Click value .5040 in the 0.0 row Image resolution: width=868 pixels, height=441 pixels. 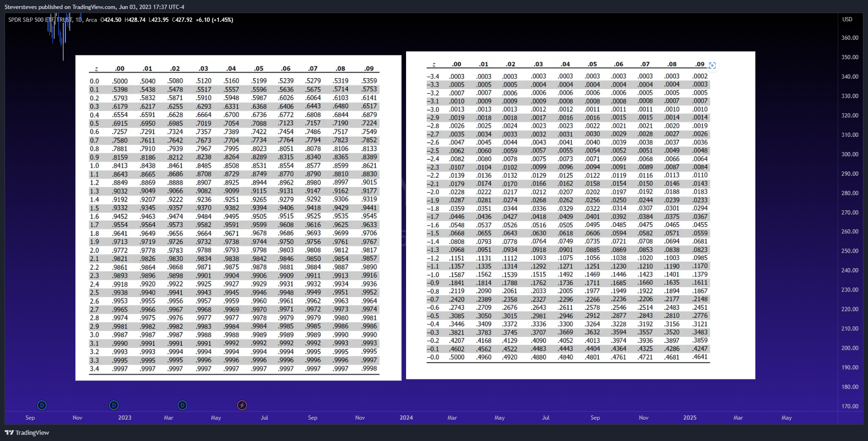(148, 81)
